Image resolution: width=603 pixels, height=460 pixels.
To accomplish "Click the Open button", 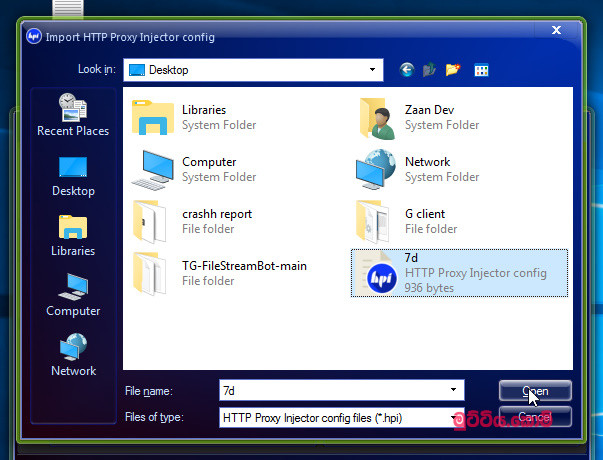I will 535,391.
